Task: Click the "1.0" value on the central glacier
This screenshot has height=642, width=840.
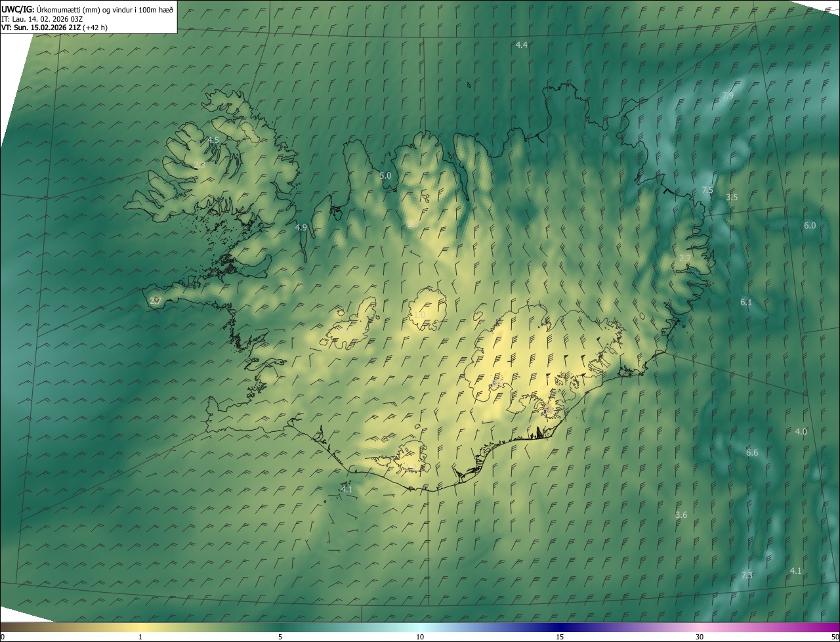Action: (x=419, y=315)
